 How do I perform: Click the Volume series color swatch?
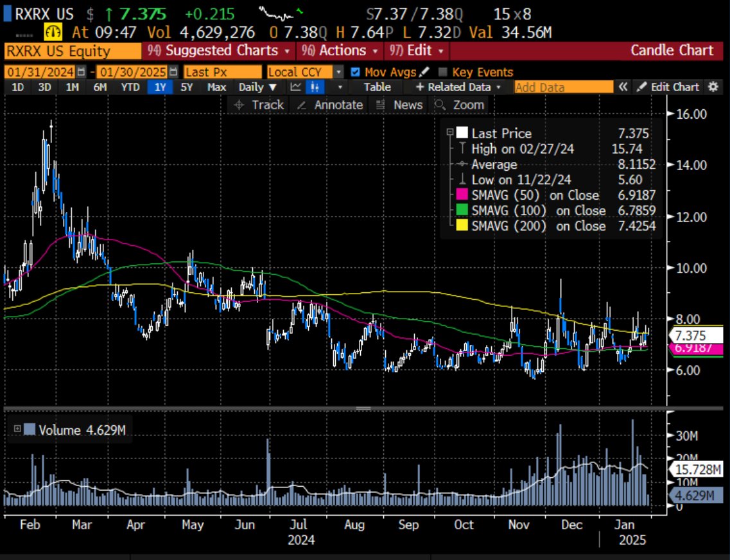30,429
